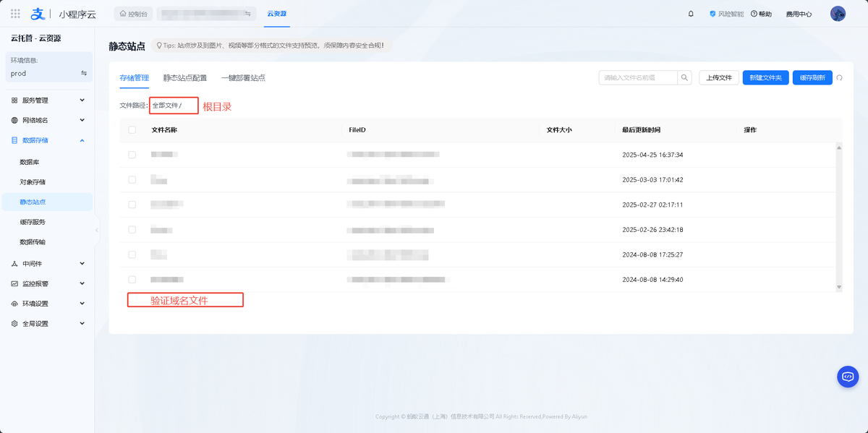868x433 pixels.
Task: Click the 上传文件 button
Action: click(718, 78)
